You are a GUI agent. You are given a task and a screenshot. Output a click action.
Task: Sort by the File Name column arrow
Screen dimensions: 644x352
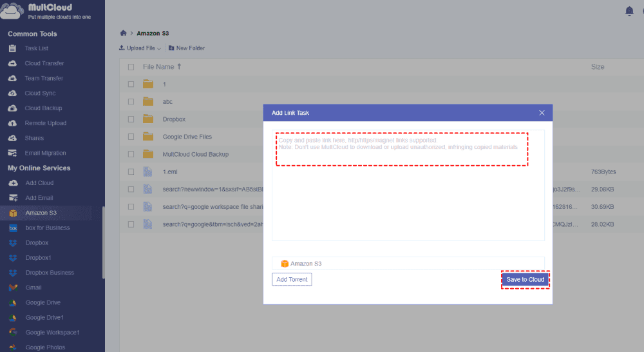coord(179,66)
